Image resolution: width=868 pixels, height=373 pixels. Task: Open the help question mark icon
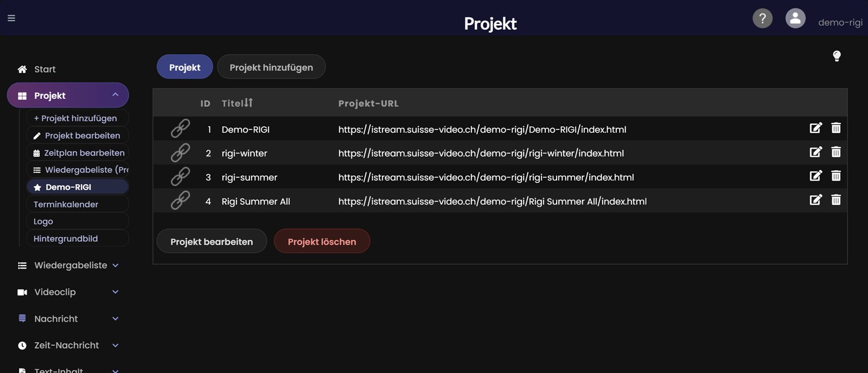(x=762, y=18)
